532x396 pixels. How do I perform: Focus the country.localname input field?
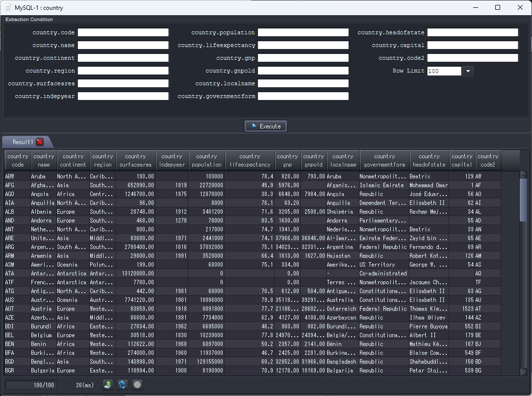[303, 83]
